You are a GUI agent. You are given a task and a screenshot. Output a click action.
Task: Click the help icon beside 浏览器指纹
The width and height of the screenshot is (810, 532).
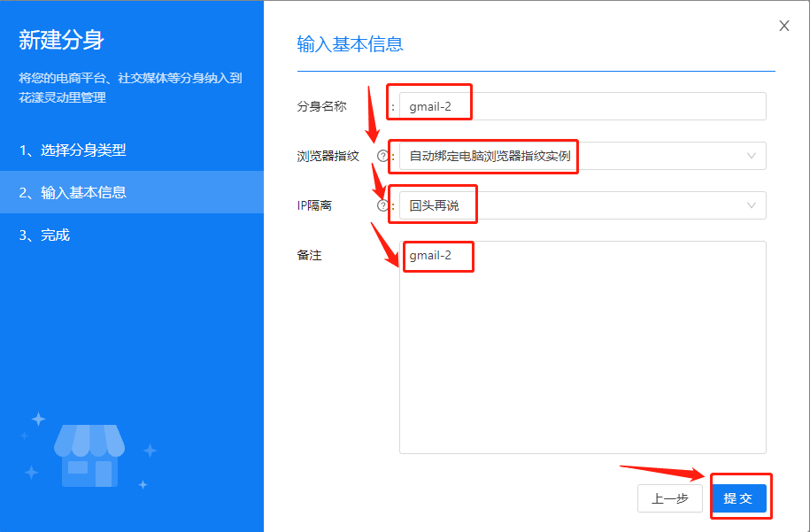click(x=382, y=156)
